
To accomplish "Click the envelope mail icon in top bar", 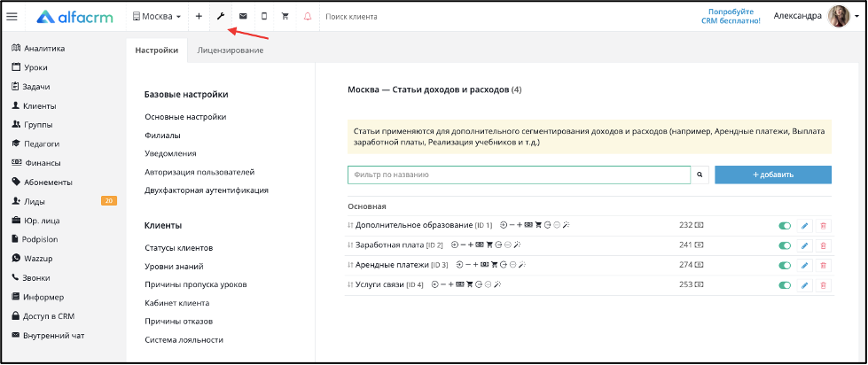I will 242,17.
